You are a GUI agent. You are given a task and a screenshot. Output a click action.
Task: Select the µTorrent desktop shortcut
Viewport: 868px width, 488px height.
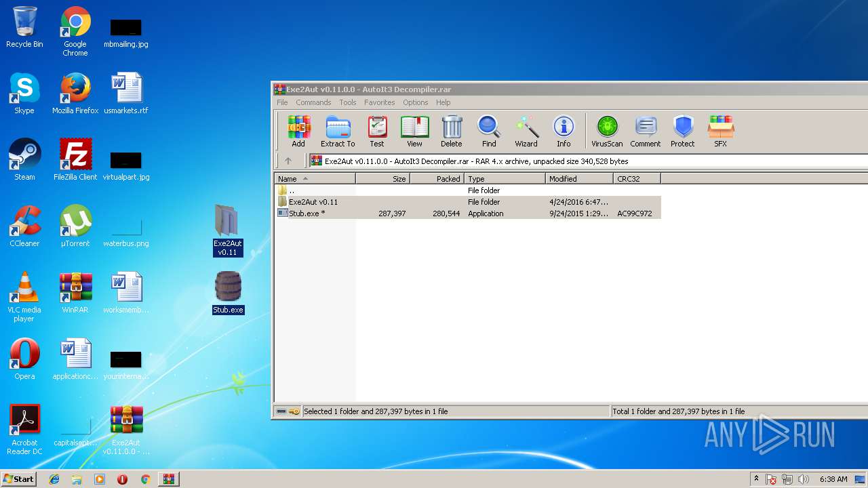(x=75, y=226)
